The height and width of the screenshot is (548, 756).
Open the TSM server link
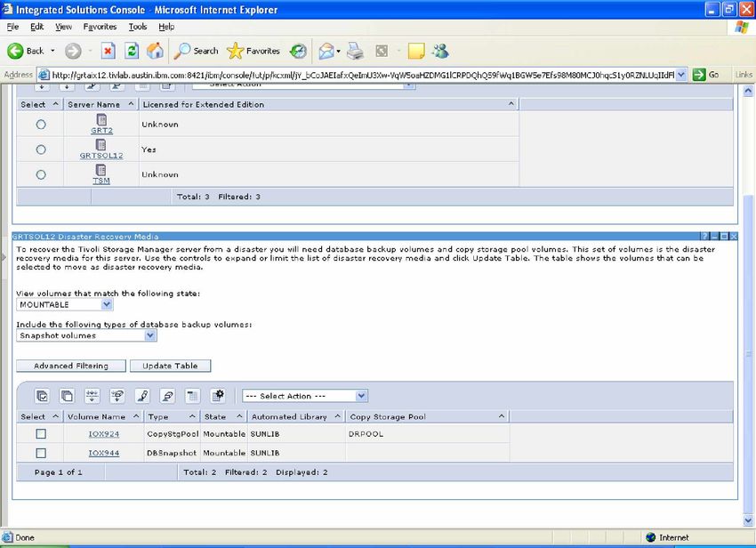tap(101, 181)
